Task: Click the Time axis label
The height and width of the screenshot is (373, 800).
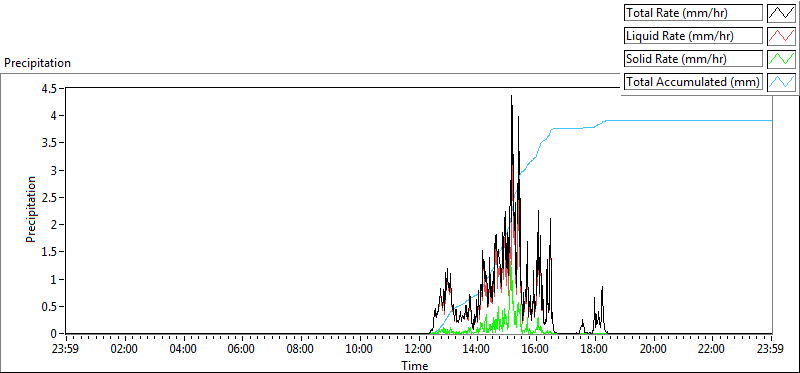Action: (x=414, y=365)
